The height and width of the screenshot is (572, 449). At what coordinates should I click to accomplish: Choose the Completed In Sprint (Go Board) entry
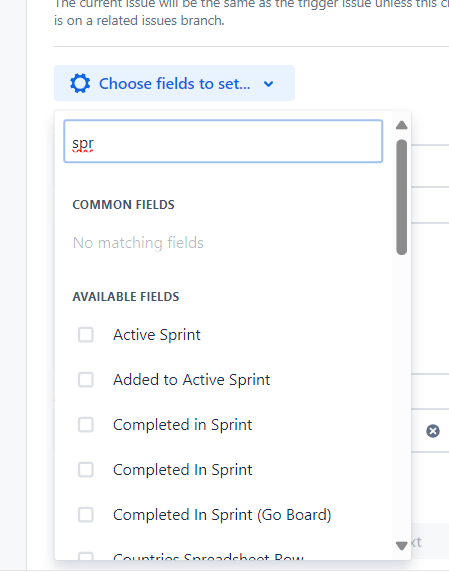tap(222, 515)
